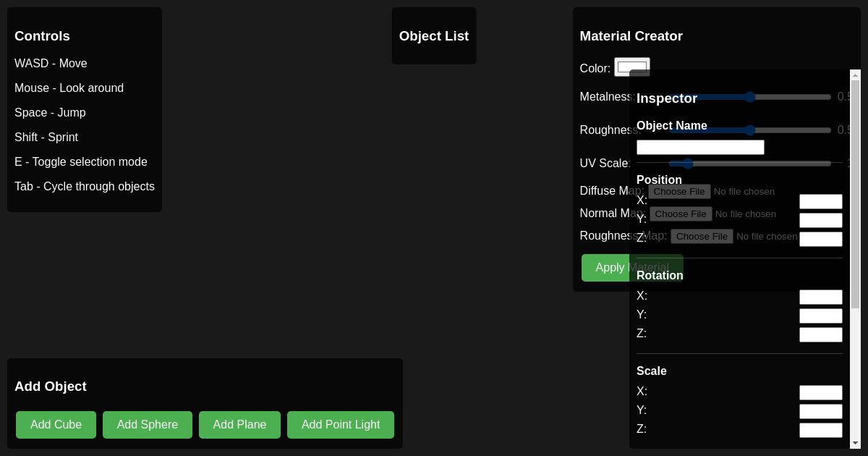
Task: Choose a file for the Diffuse Map
Action: [x=678, y=192]
